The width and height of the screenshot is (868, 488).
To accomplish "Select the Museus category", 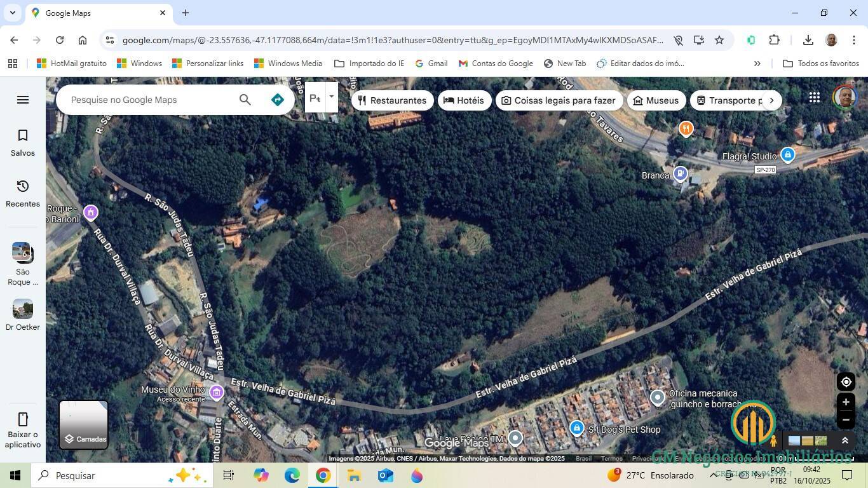I will click(656, 100).
